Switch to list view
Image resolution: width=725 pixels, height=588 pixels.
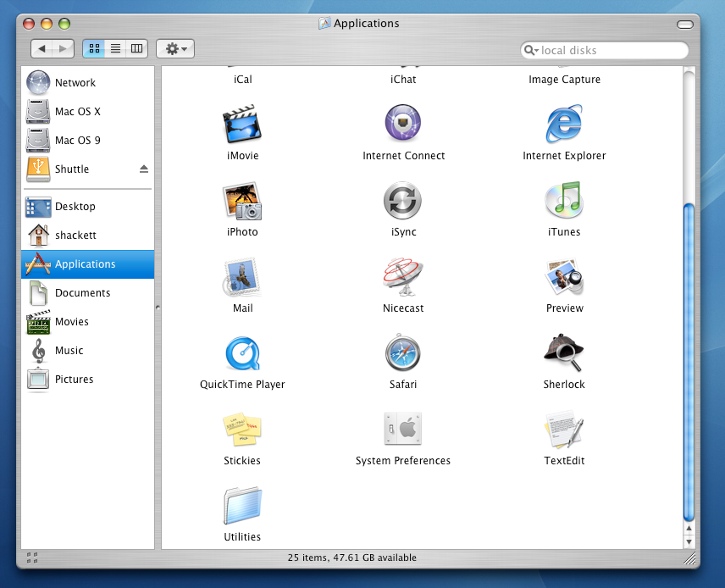point(115,48)
